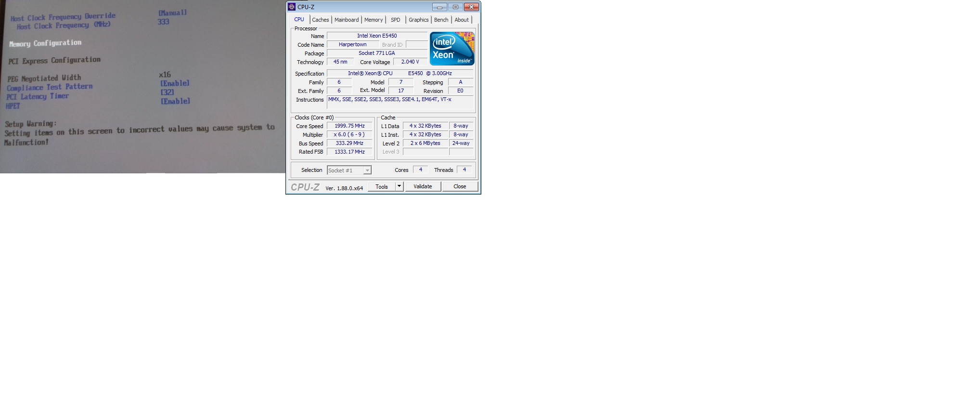Select the Code Name value Harpertown

click(x=352, y=44)
